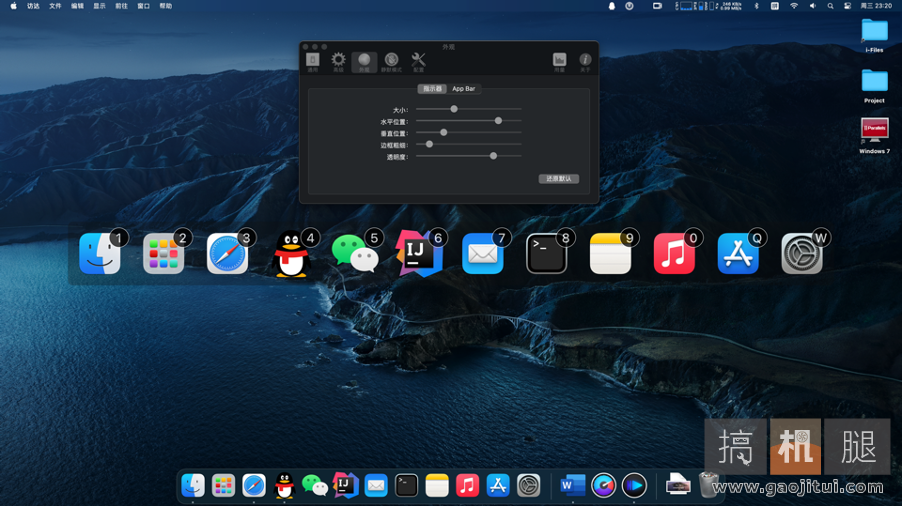This screenshot has height=506, width=902.
Task: Open QQ from the bottom Dock
Action: [284, 486]
